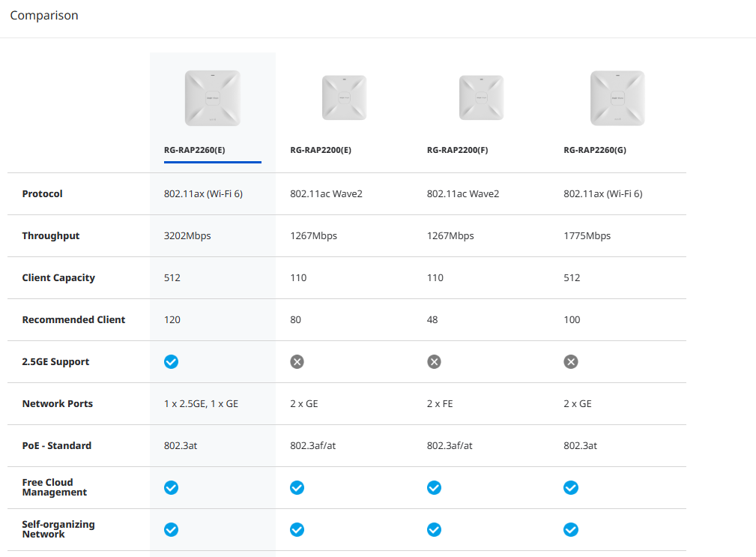The height and width of the screenshot is (557, 756).
Task: Click 802.11ac Wave2 protocol for RG-RAP2200(F)
Action: 463,194
